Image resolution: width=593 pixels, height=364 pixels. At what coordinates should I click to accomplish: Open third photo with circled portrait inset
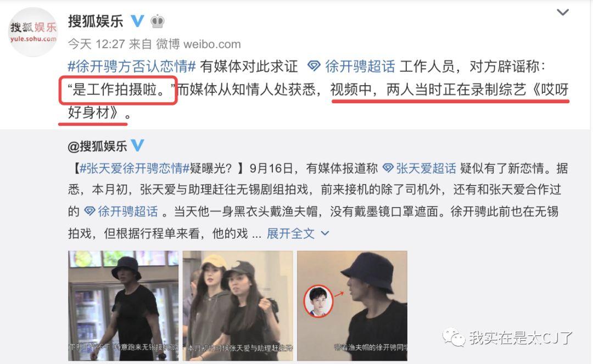[352, 305]
